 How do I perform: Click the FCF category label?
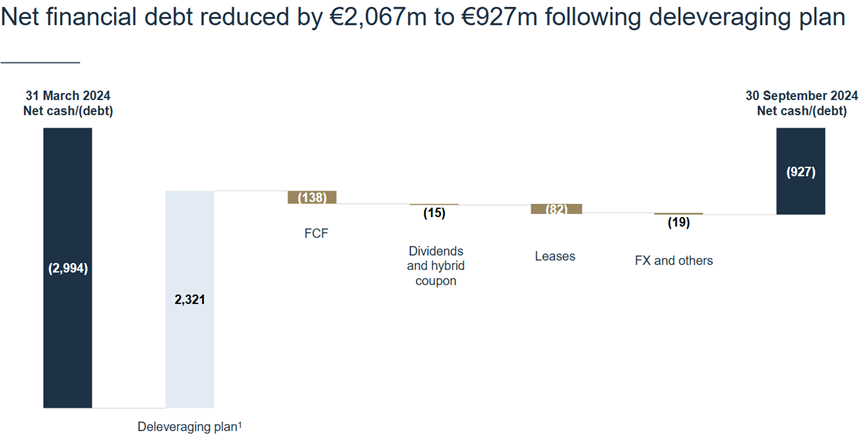tap(316, 233)
